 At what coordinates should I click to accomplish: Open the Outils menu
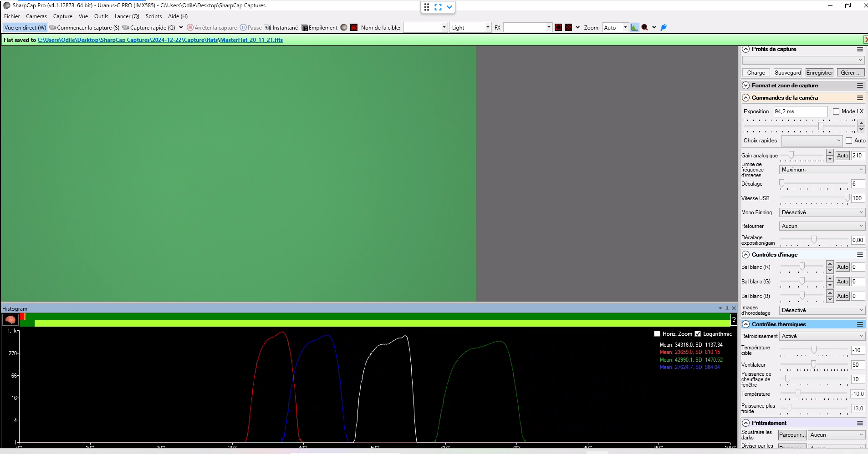pyautogui.click(x=101, y=16)
